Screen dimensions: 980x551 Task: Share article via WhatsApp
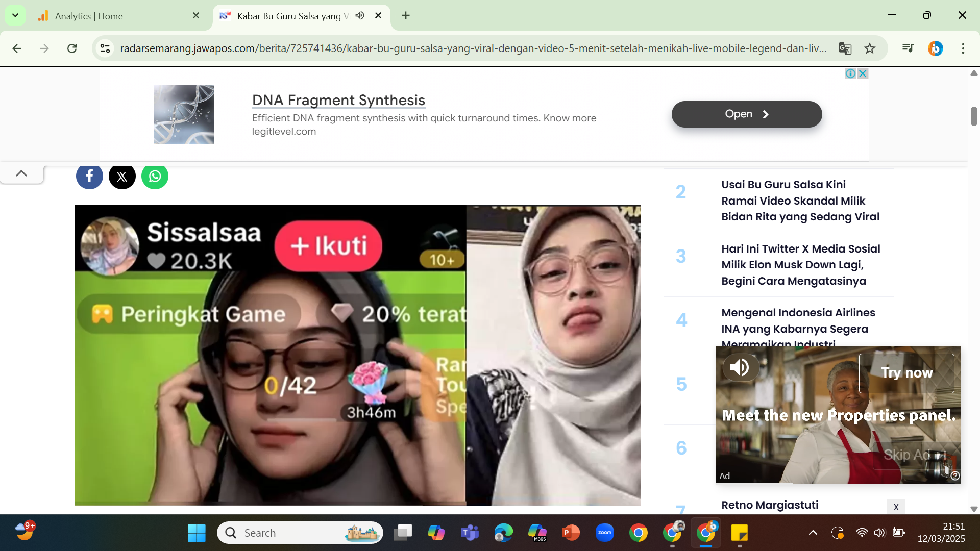click(155, 177)
